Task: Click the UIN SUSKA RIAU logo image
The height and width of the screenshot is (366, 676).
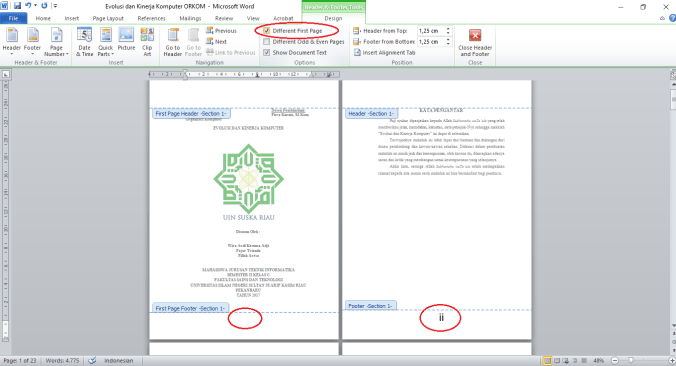Action: pos(249,181)
